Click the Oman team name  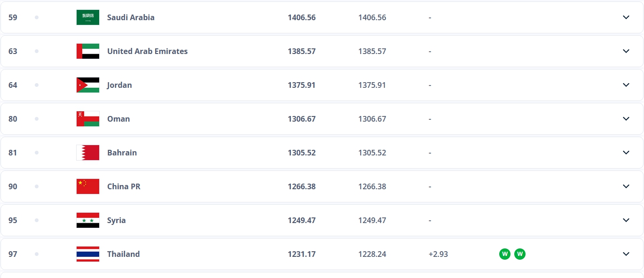pos(118,119)
